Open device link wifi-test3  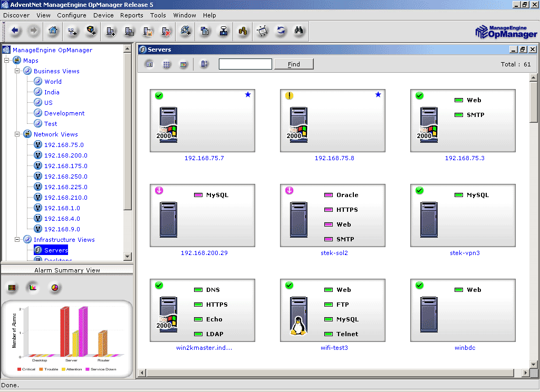coord(334,348)
